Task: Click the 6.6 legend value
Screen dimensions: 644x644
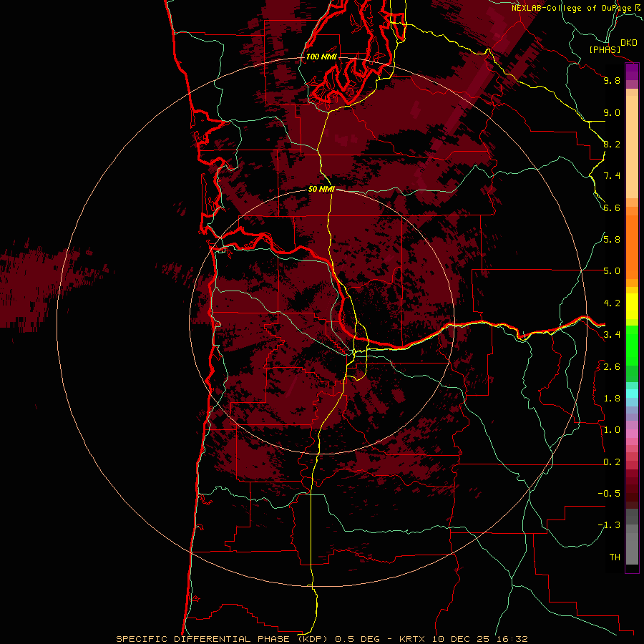Action: click(612, 208)
